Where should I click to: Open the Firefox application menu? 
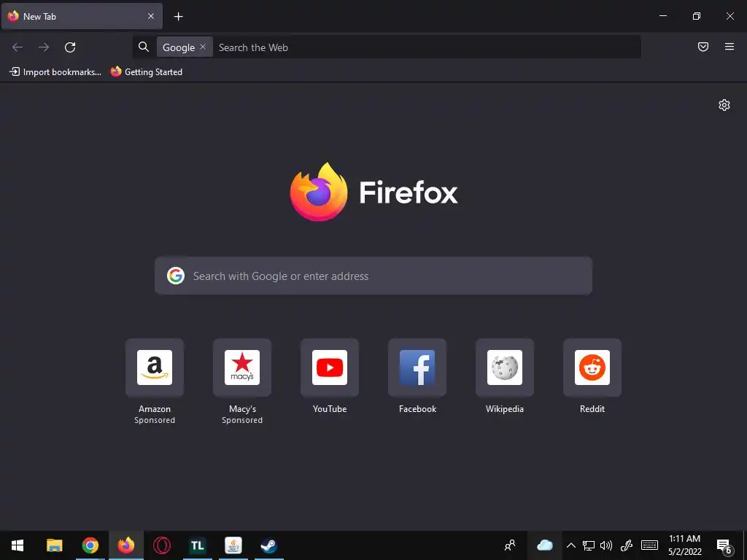[729, 47]
